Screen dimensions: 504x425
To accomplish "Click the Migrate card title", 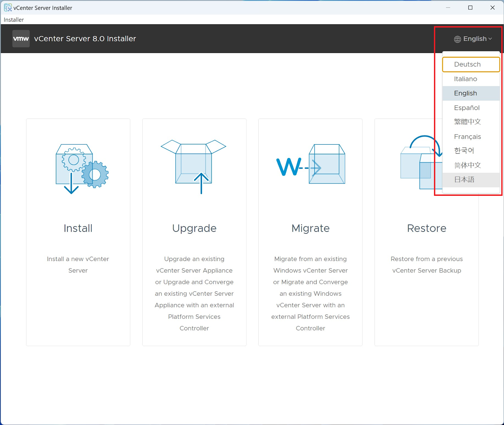I will (311, 228).
